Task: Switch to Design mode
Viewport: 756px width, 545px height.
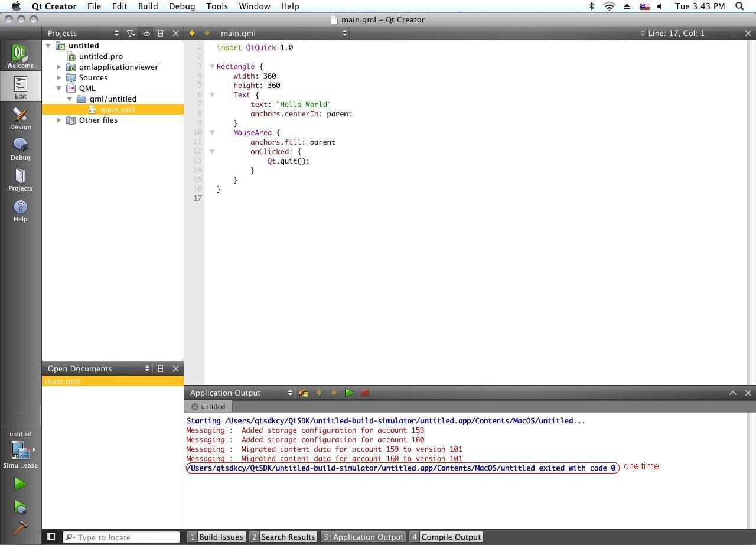Action: click(20, 118)
